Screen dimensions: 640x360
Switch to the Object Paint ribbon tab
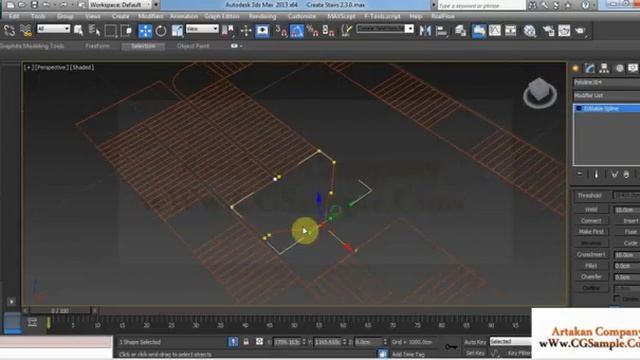point(193,46)
